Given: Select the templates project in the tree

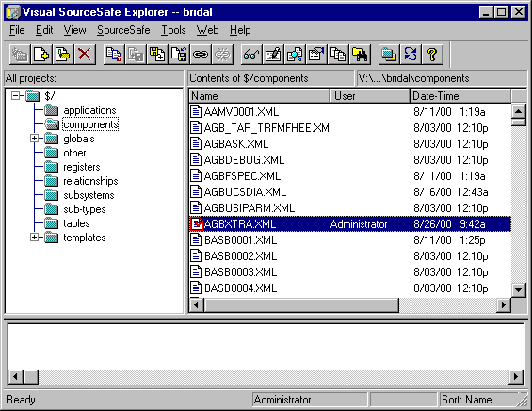Looking at the screenshot, I should click(x=85, y=238).
